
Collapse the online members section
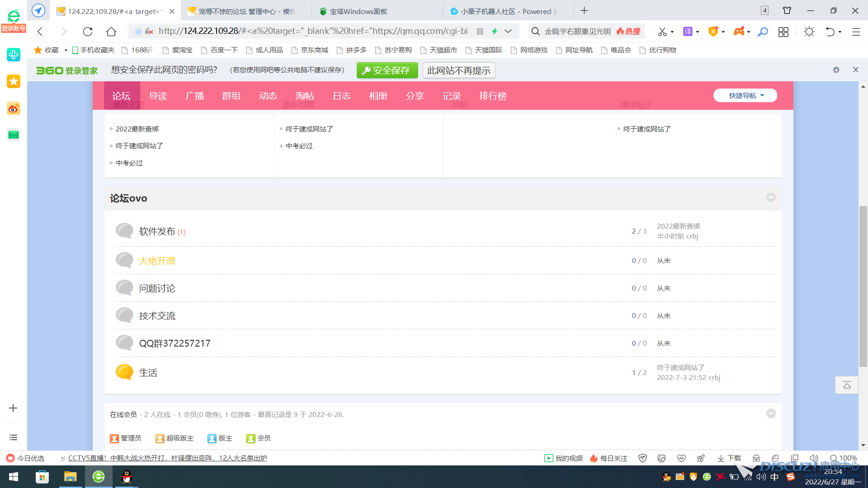pos(771,413)
